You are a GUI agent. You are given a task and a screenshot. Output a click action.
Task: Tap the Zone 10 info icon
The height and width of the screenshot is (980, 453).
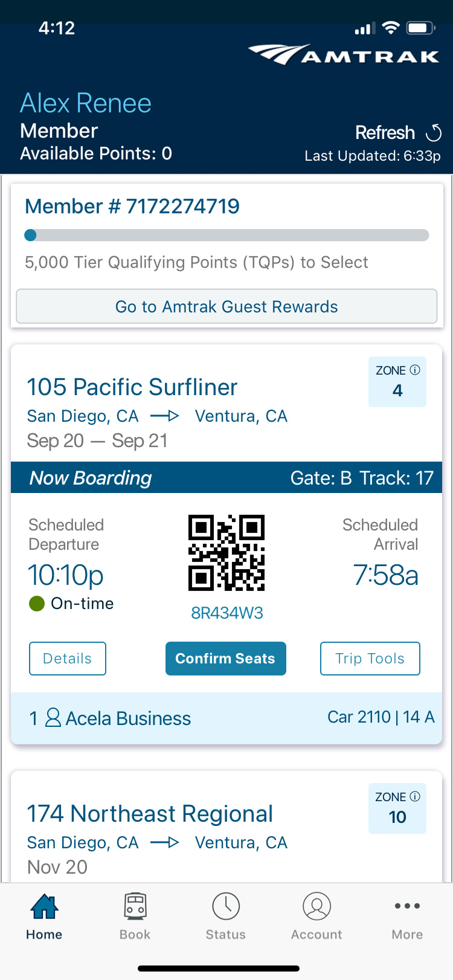click(x=415, y=796)
